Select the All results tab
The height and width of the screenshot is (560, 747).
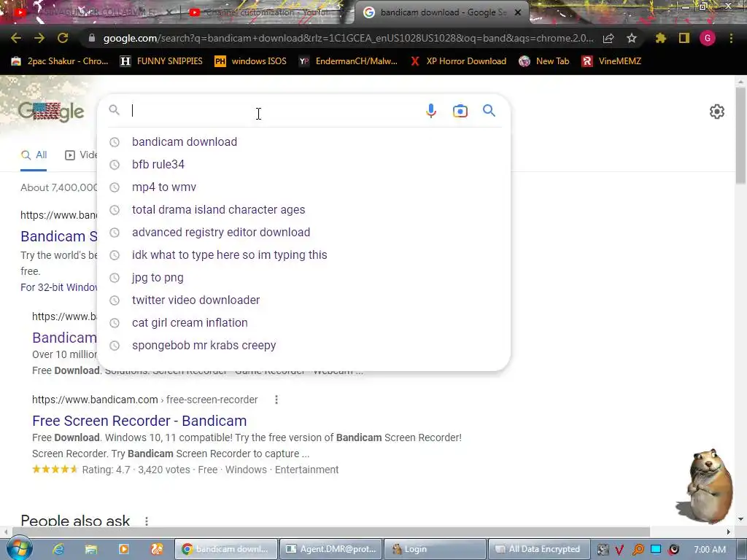tap(34, 155)
